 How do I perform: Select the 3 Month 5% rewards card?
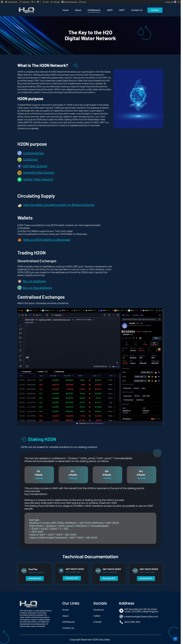(73, 474)
